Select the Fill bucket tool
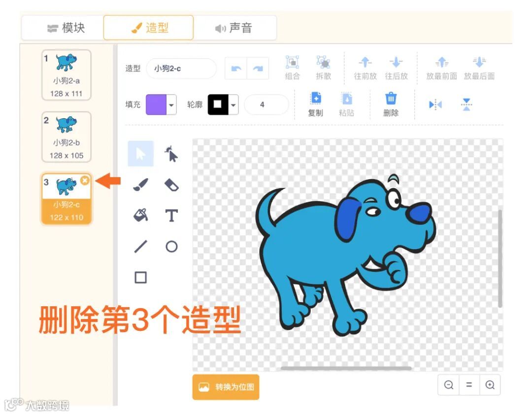 tap(140, 215)
